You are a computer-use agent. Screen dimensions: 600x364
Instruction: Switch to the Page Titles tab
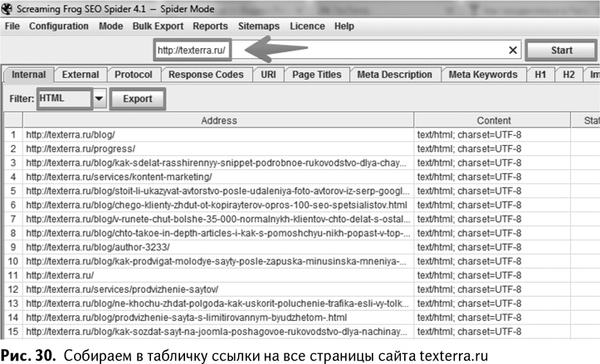point(316,75)
